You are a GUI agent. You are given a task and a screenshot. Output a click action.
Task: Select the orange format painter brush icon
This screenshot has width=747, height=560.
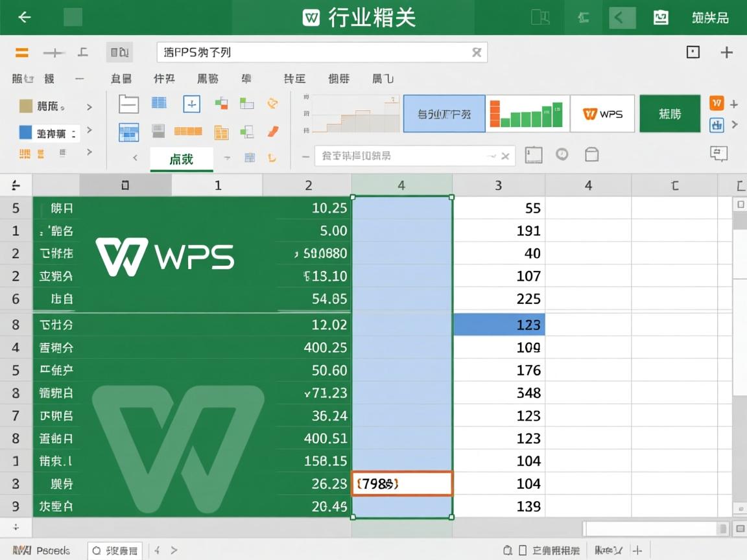click(x=273, y=130)
